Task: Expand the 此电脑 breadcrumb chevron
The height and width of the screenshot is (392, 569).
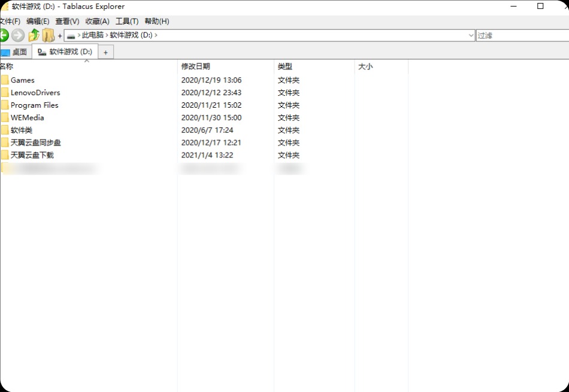Action: coord(107,35)
